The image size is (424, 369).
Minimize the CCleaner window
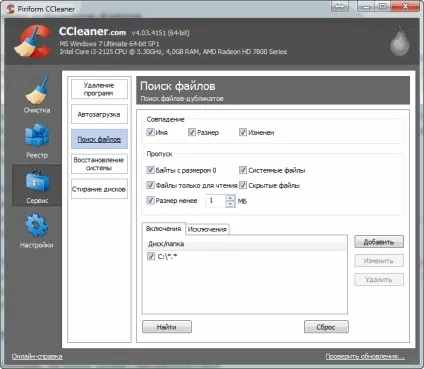click(x=365, y=6)
